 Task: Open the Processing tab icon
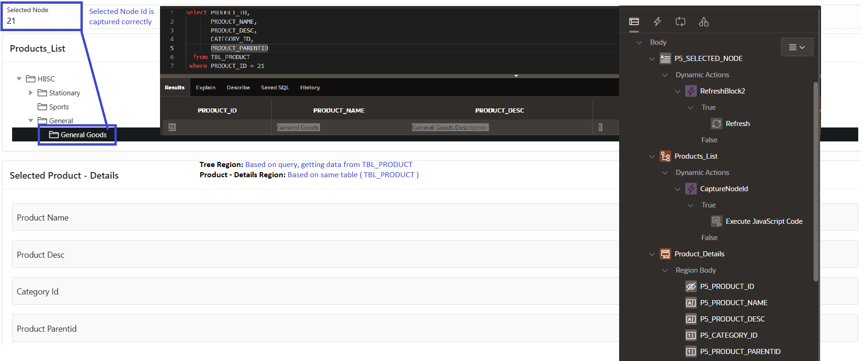tap(680, 22)
